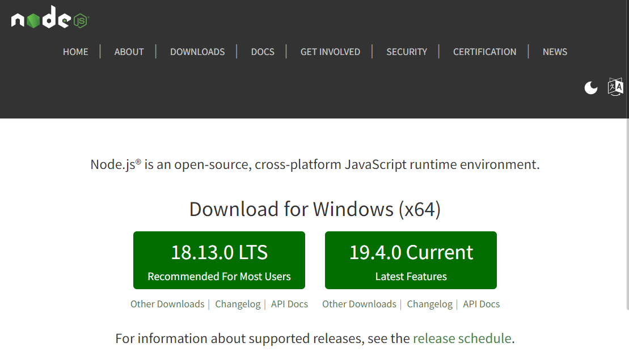Open API Docs link under LTS

pyautogui.click(x=289, y=304)
